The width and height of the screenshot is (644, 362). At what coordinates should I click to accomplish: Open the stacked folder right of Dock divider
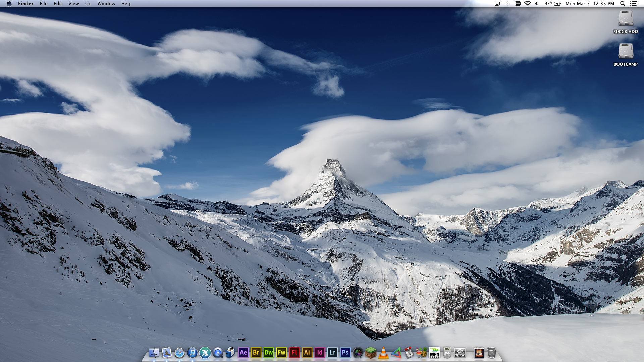tap(479, 353)
